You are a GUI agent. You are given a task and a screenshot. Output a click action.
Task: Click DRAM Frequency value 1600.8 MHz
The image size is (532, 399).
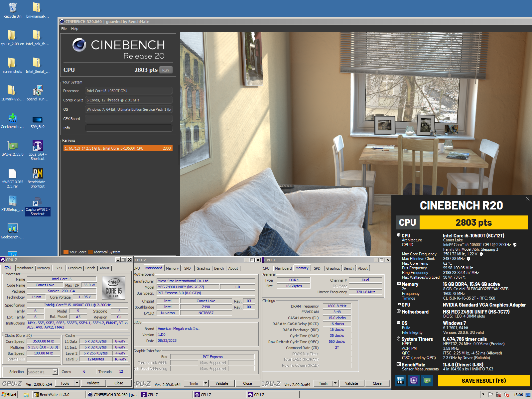[337, 306]
